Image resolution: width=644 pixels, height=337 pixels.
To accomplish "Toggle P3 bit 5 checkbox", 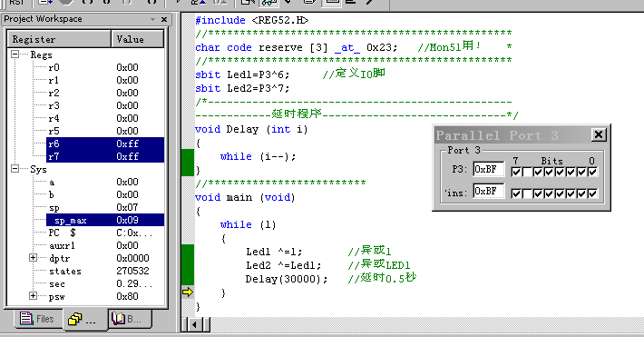I will (538, 172).
